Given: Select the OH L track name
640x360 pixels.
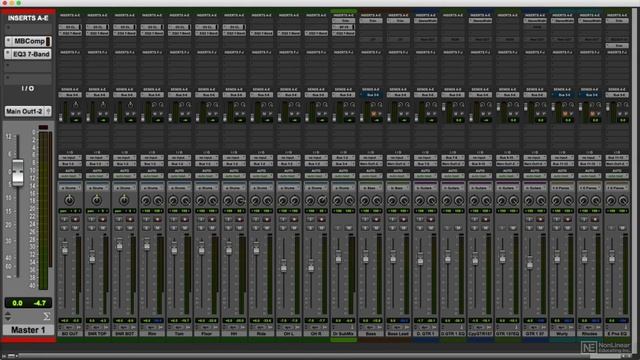Looking at the screenshot, I should click(x=289, y=334).
